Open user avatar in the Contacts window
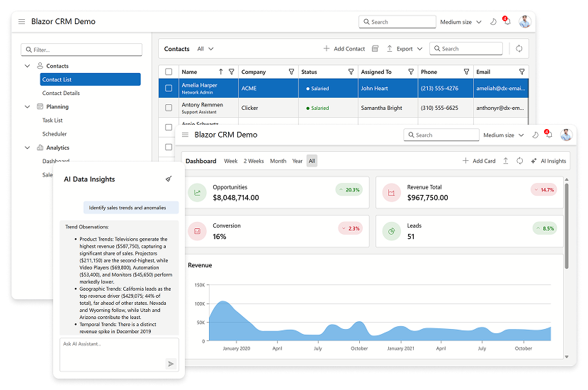The width and height of the screenshot is (588, 390). (x=525, y=22)
